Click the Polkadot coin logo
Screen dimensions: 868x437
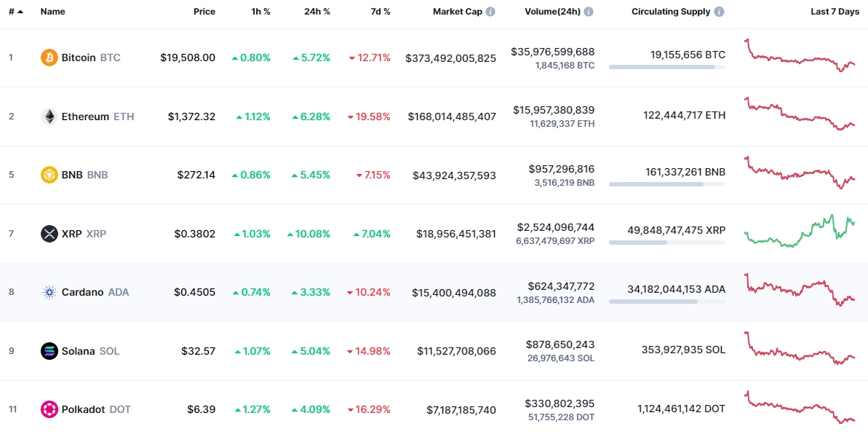[49, 410]
